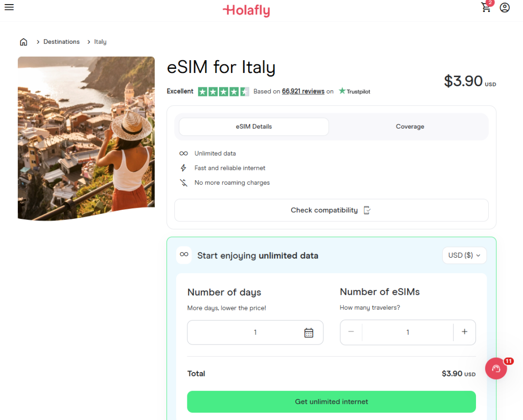Expand the USD ($) currency dropdown

(x=464, y=256)
